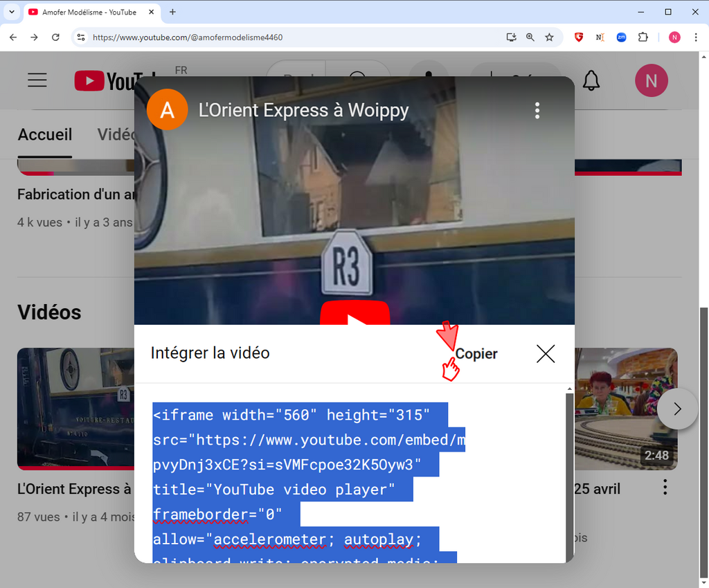Open the zoom magnifier icon in address bar

coord(530,37)
